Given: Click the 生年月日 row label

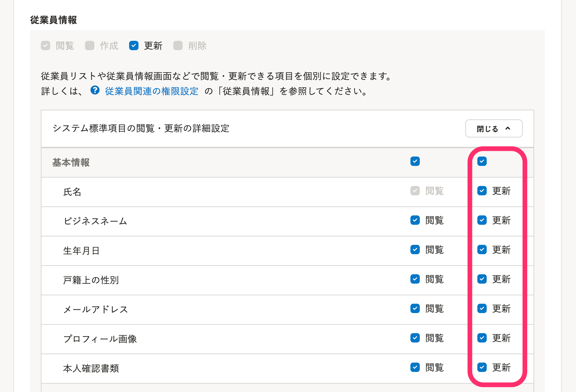Looking at the screenshot, I should point(81,251).
